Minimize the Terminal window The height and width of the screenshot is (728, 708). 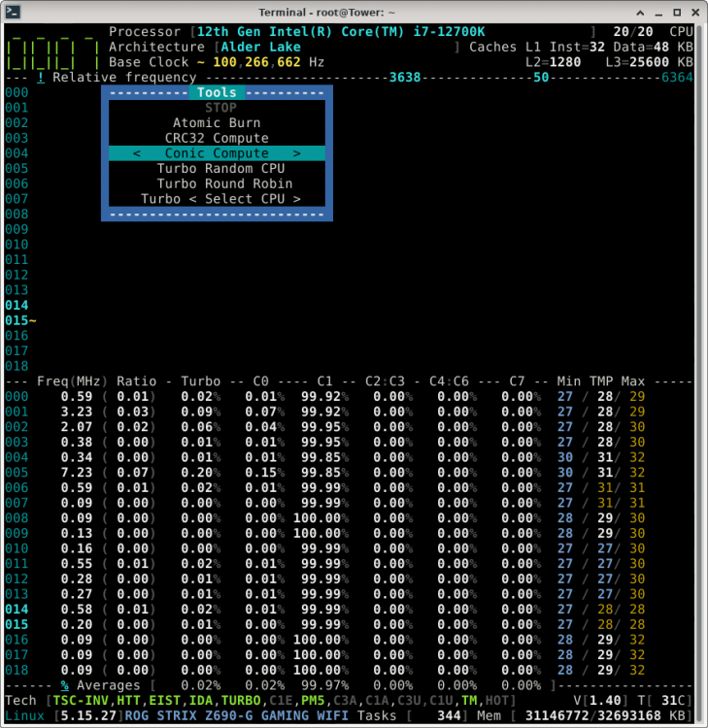click(658, 13)
